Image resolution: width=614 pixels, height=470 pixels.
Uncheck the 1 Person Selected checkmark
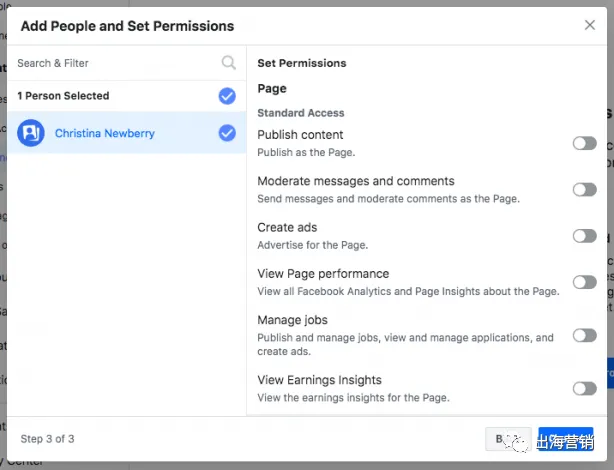click(x=227, y=96)
